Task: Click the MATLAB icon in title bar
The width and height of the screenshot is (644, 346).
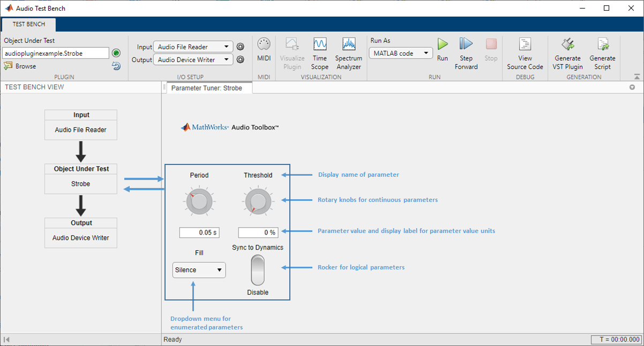Action: [x=9, y=8]
